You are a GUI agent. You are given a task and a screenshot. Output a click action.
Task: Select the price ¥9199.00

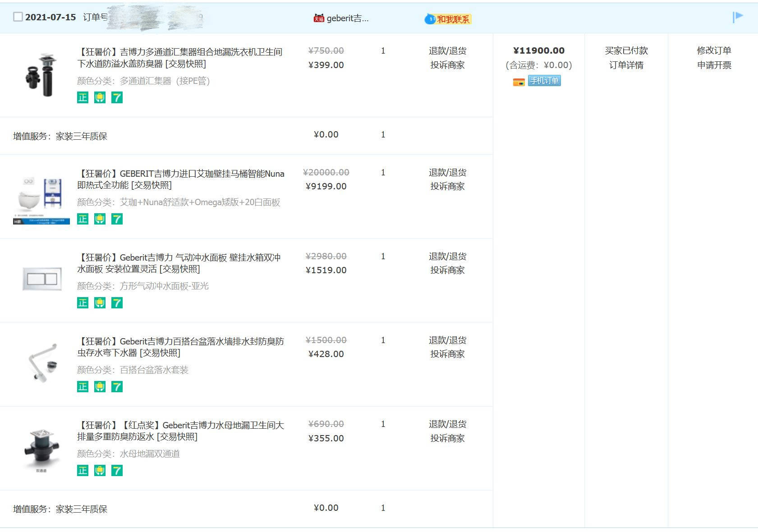pyautogui.click(x=326, y=186)
